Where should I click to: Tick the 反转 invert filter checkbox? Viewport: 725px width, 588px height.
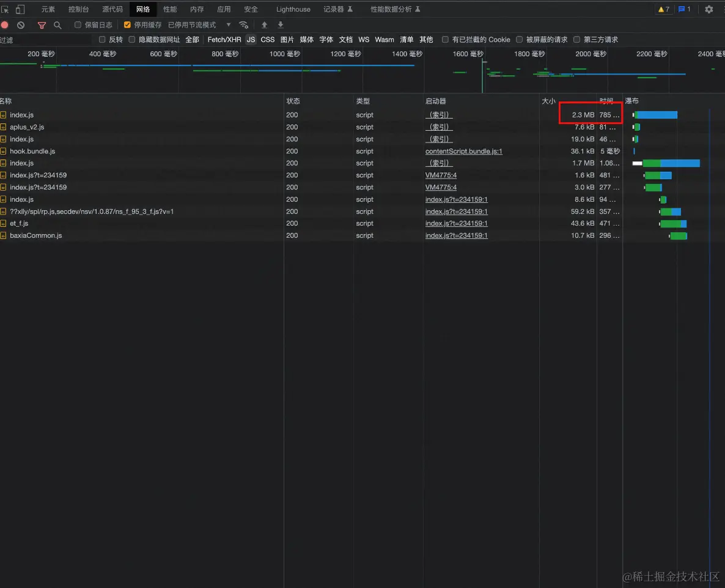pos(102,40)
